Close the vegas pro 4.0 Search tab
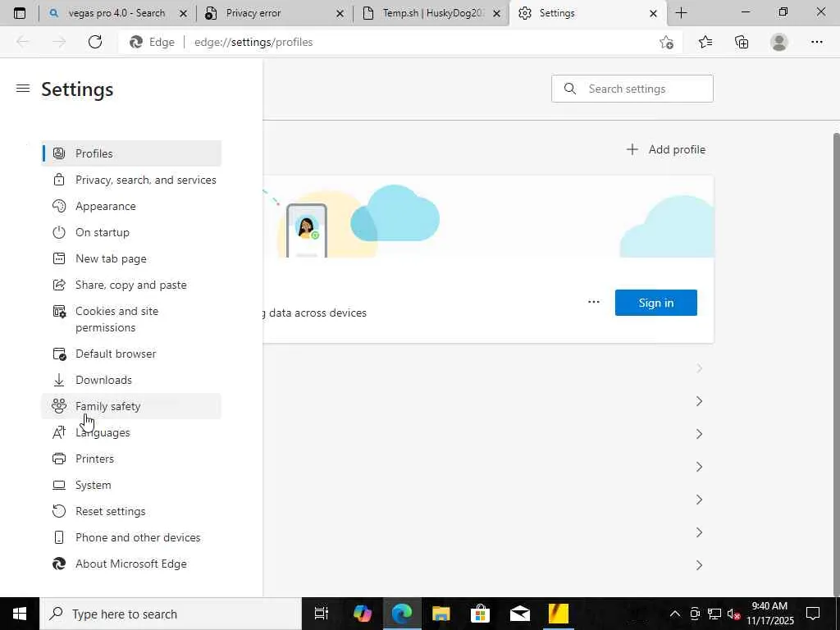The image size is (840, 630). tap(183, 14)
